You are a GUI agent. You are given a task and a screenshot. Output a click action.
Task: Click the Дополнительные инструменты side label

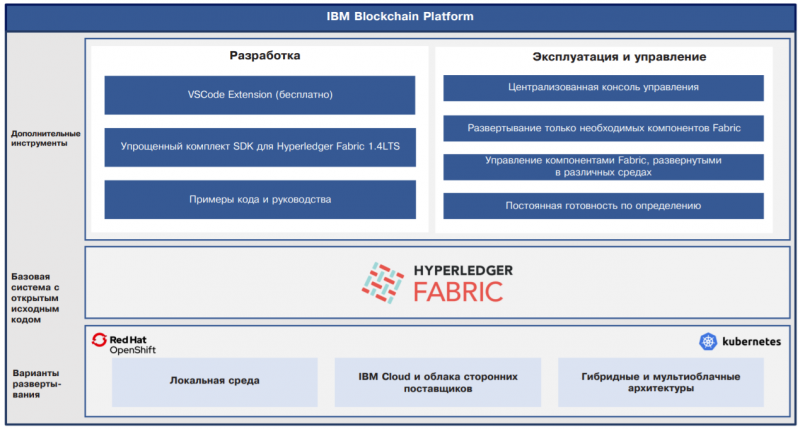pos(45,138)
